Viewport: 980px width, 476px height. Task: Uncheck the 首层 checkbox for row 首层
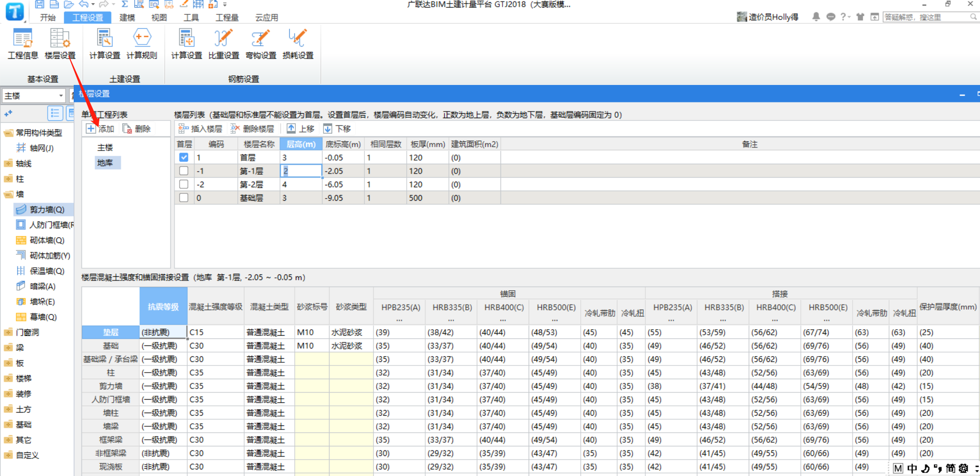[x=184, y=158]
